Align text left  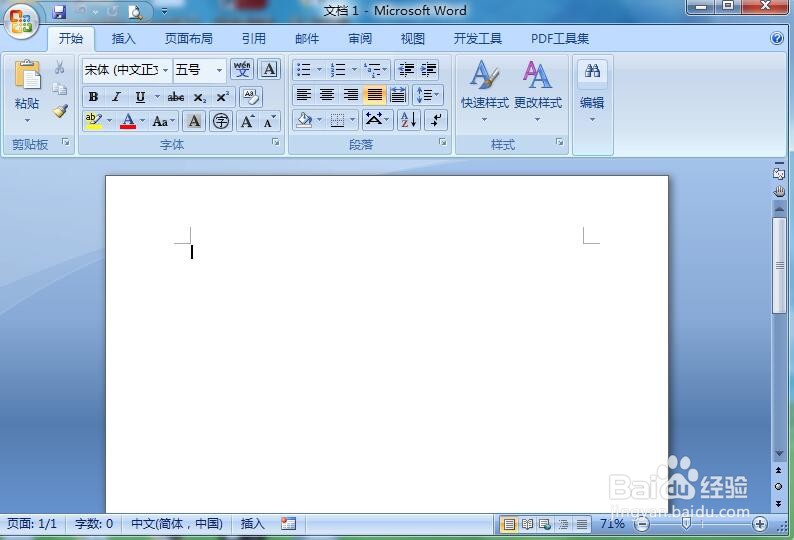click(x=303, y=95)
